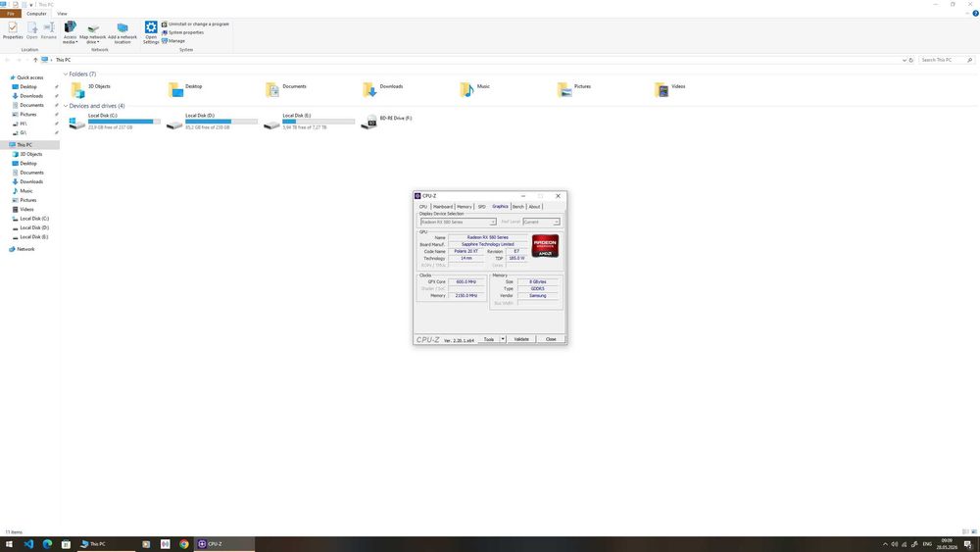
Task: Collapse the Folders (7) group
Action: [x=66, y=74]
